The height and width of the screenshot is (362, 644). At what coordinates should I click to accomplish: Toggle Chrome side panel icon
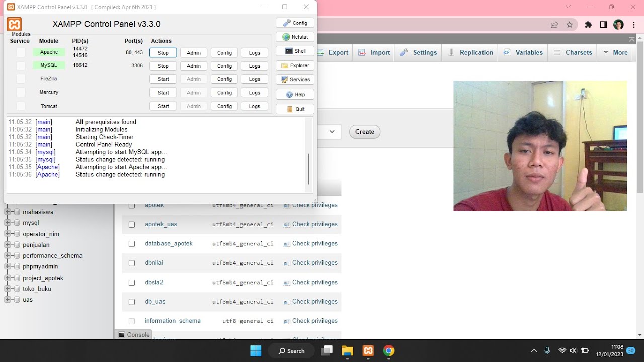click(x=603, y=25)
